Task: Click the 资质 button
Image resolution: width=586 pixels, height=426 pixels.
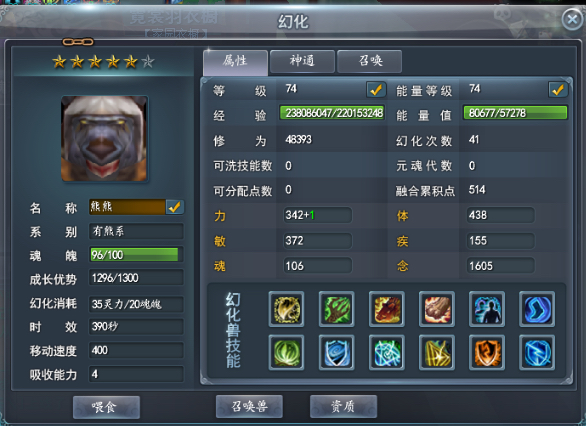Action: click(x=343, y=406)
